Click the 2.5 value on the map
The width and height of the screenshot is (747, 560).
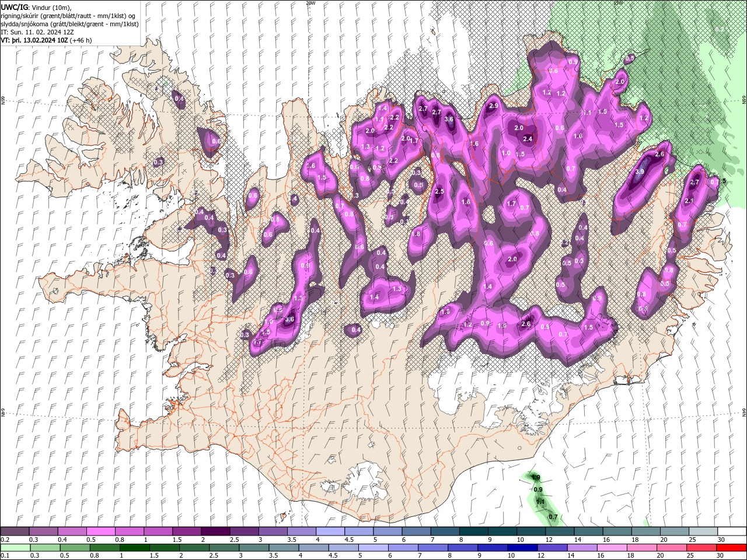click(439, 191)
